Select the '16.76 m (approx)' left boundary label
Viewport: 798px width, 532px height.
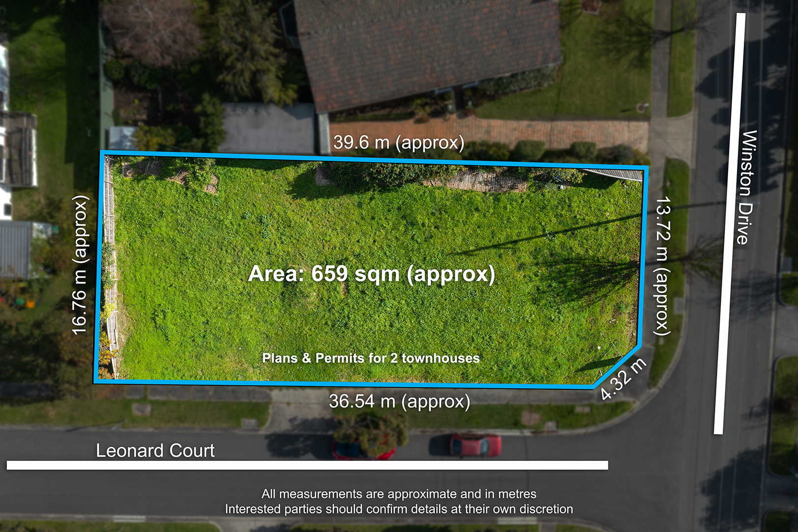pyautogui.click(x=80, y=265)
